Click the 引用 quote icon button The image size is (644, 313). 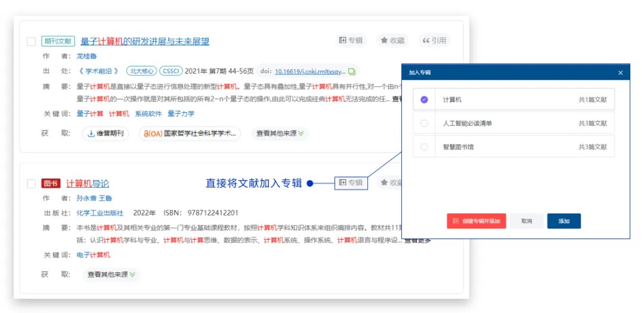click(434, 41)
